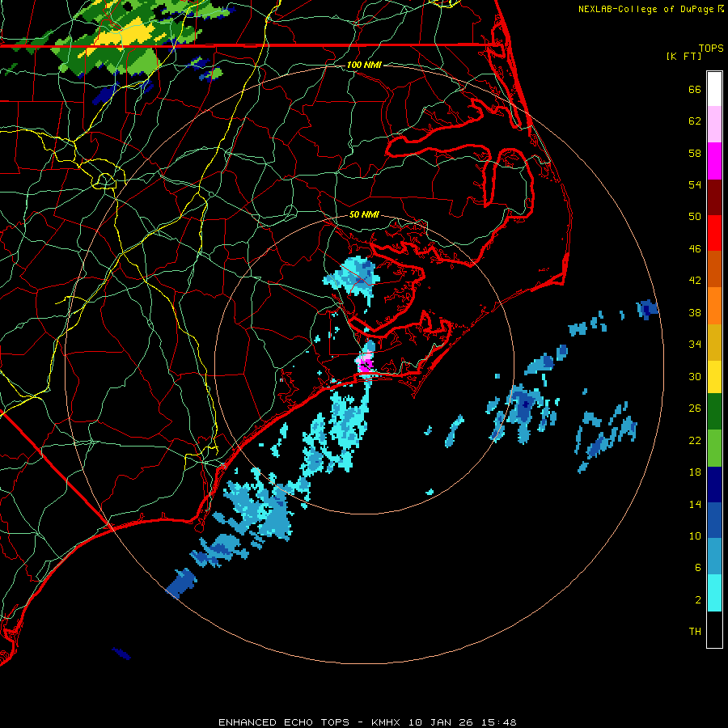728x728 pixels.
Task: Click the '34' legend scale value
Action: 695,345
